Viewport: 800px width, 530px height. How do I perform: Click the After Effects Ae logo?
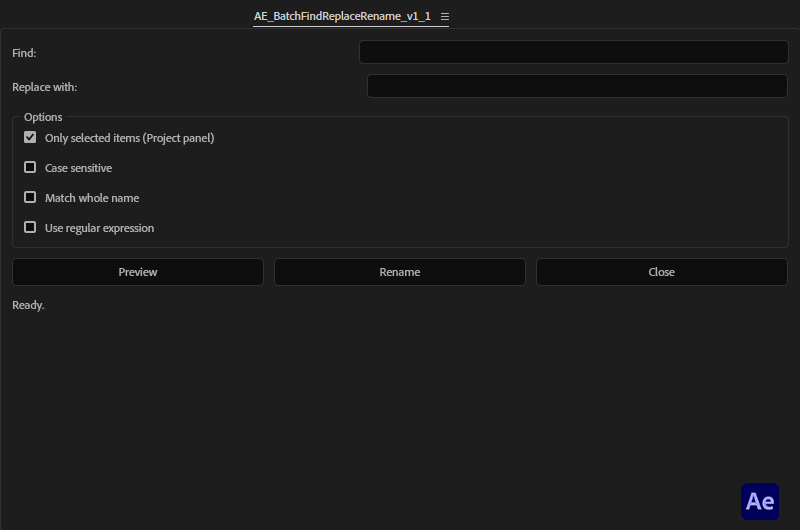[x=760, y=501]
